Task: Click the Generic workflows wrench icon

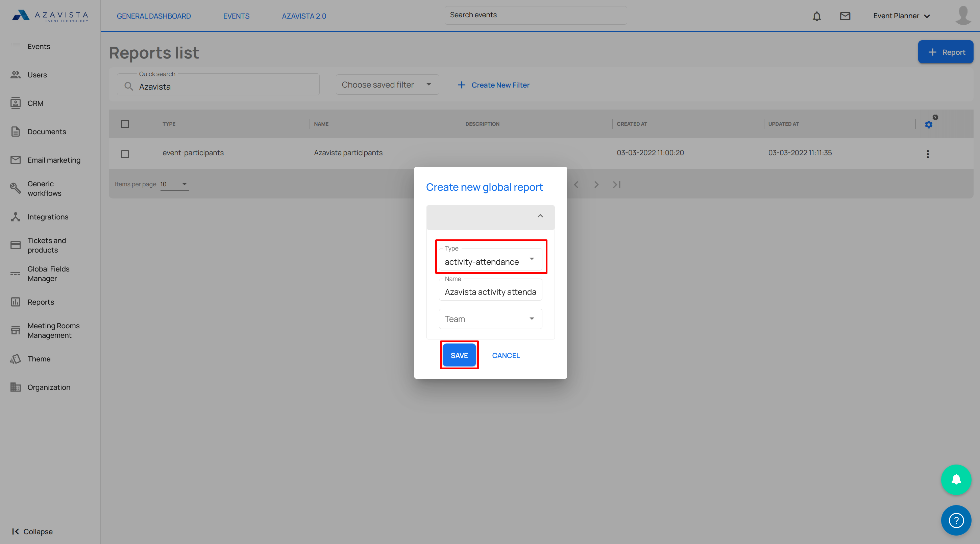Action: tap(15, 188)
